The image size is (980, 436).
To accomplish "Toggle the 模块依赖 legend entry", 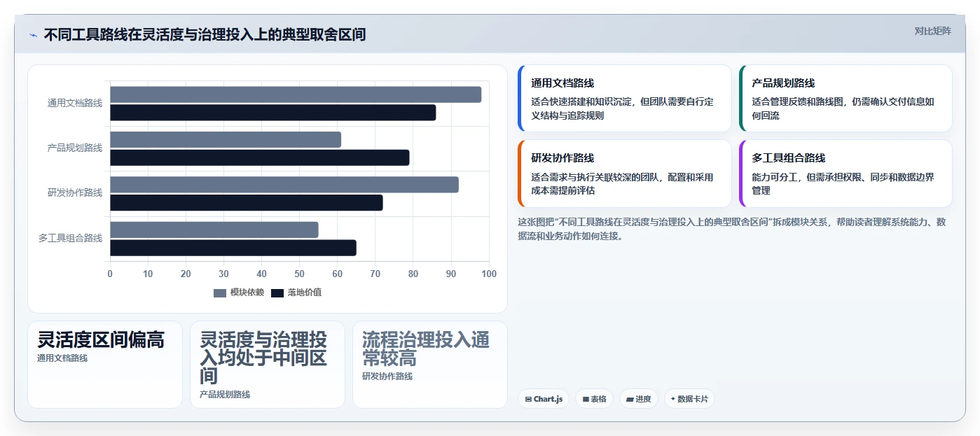I will click(x=239, y=293).
